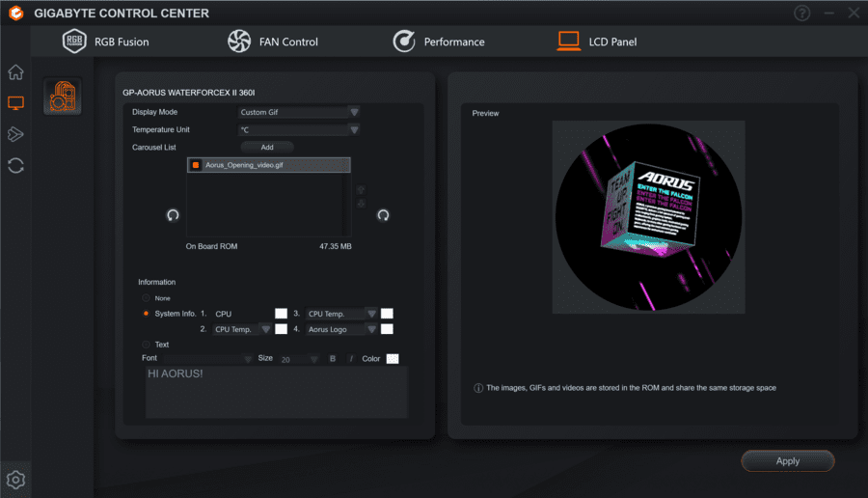Click the Apply button
This screenshot has height=498, width=868.
point(788,461)
